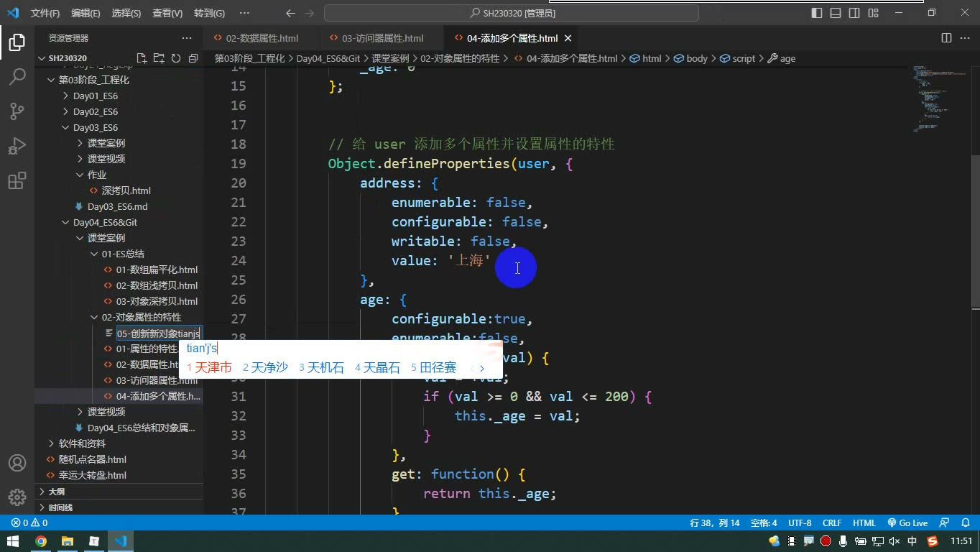980x552 pixels.
Task: Close the 04-添加多个属性.html tab
Action: pyautogui.click(x=568, y=38)
